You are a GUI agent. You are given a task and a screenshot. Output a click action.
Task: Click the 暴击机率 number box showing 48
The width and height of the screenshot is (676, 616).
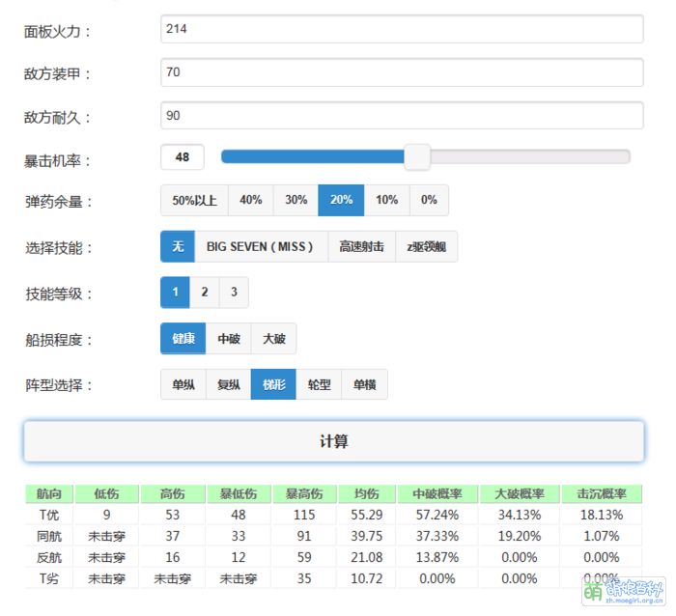183,157
